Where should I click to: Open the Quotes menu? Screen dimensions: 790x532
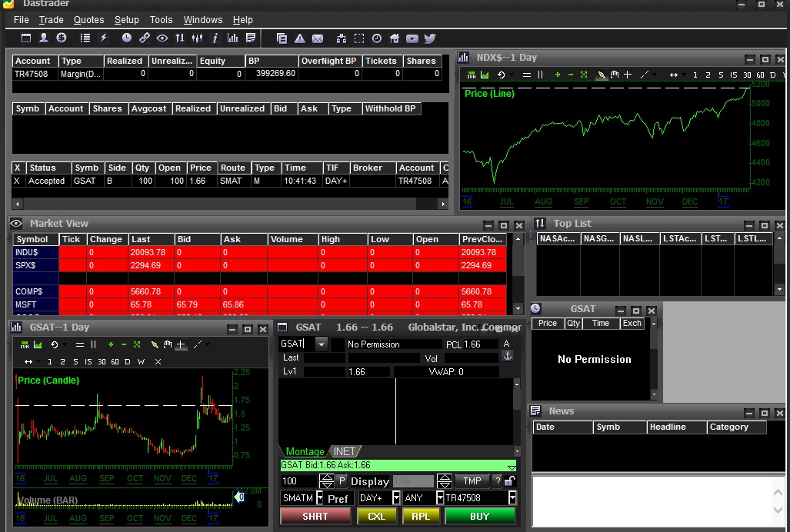tap(88, 20)
